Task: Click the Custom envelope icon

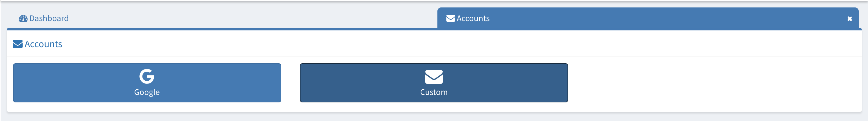Action: pos(434,77)
